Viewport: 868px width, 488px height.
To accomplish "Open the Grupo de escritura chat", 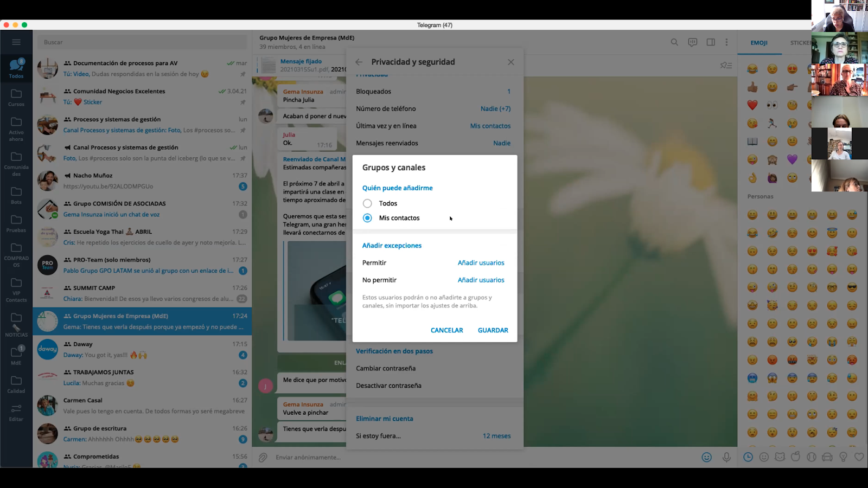I will (142, 434).
